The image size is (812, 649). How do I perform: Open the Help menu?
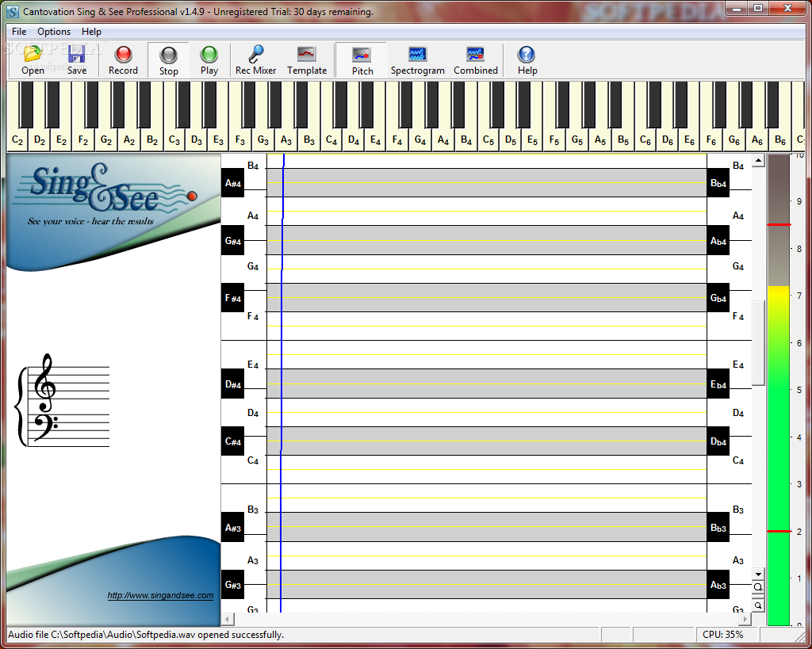coord(92,32)
